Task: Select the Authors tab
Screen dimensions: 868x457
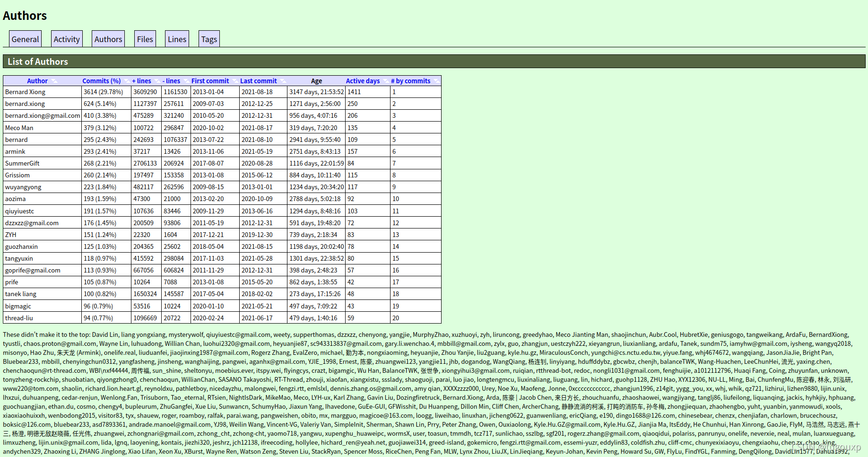Action: click(x=108, y=39)
